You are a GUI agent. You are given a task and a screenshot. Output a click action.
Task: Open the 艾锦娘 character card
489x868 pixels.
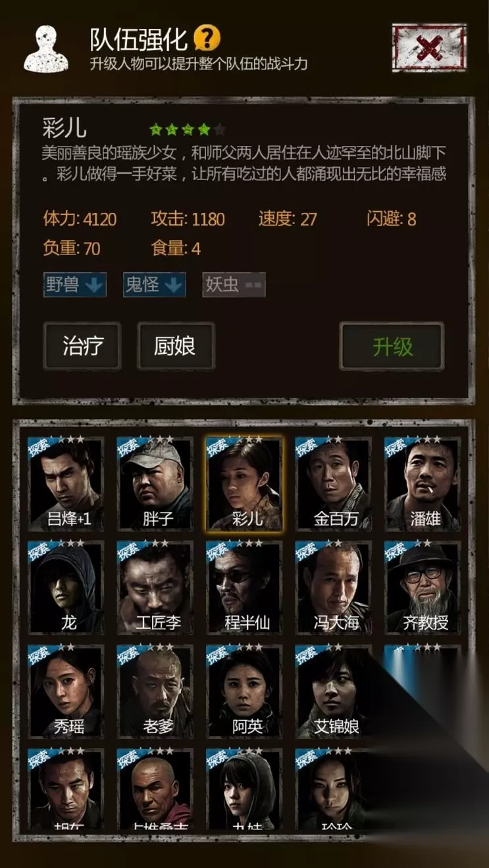[x=334, y=691]
